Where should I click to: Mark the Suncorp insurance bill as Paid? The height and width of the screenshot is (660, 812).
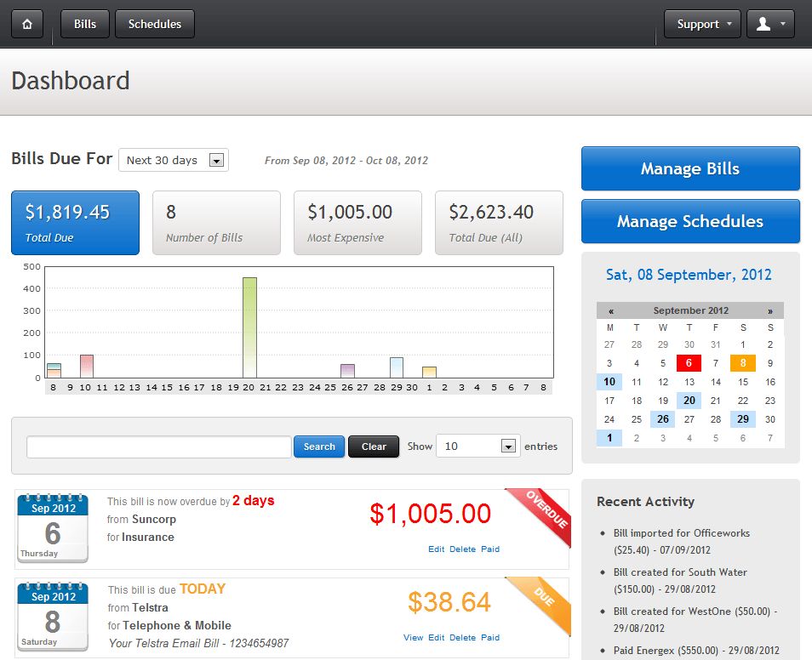click(x=490, y=550)
